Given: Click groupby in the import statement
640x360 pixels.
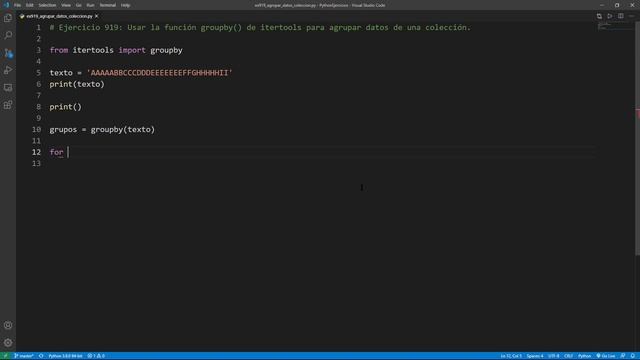Looking at the screenshot, I should pos(166,50).
